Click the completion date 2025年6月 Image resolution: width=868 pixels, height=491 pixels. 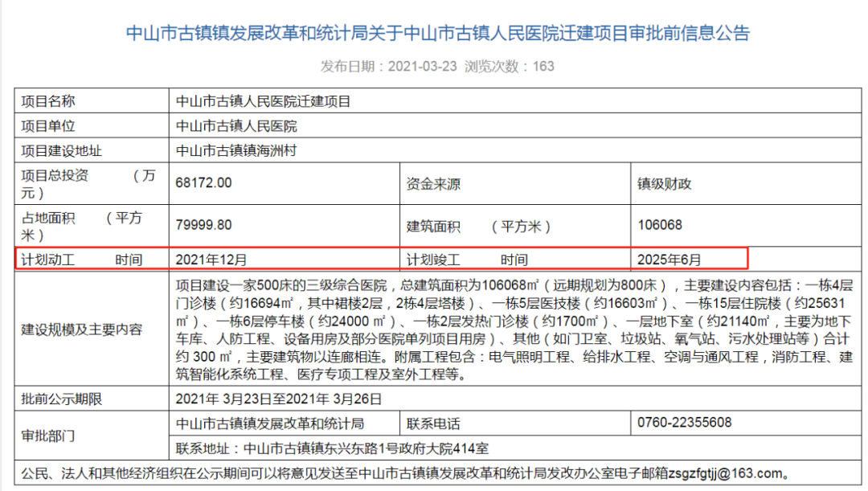(x=669, y=260)
